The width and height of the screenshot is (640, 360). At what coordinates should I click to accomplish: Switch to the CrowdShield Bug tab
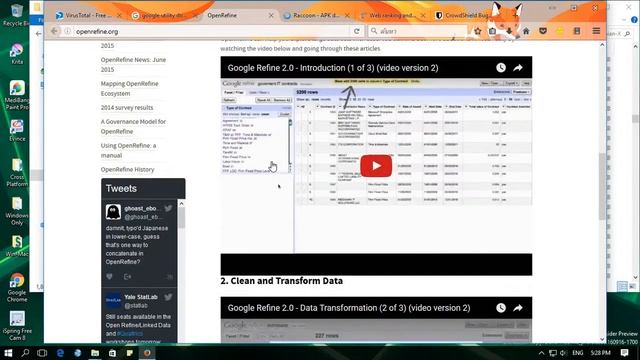[x=467, y=15]
